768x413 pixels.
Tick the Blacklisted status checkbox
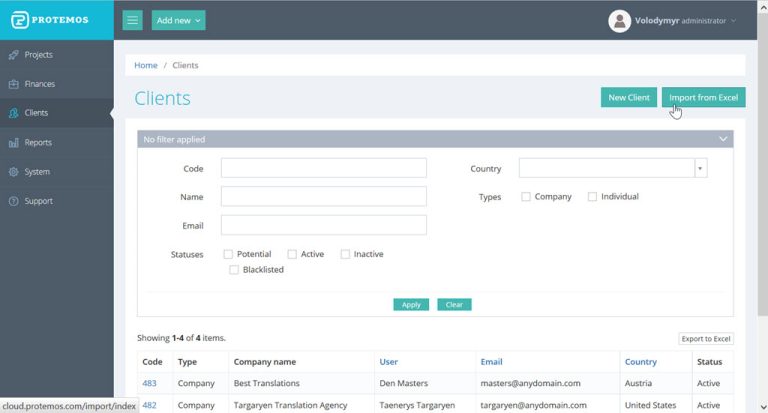[x=234, y=270]
